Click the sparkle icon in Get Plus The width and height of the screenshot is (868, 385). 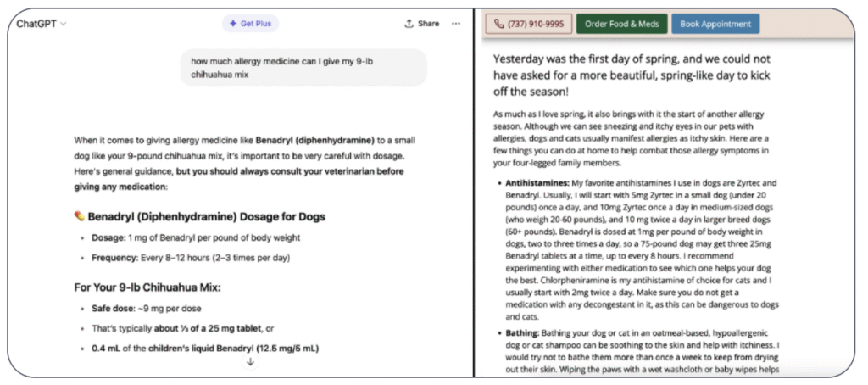(x=233, y=24)
